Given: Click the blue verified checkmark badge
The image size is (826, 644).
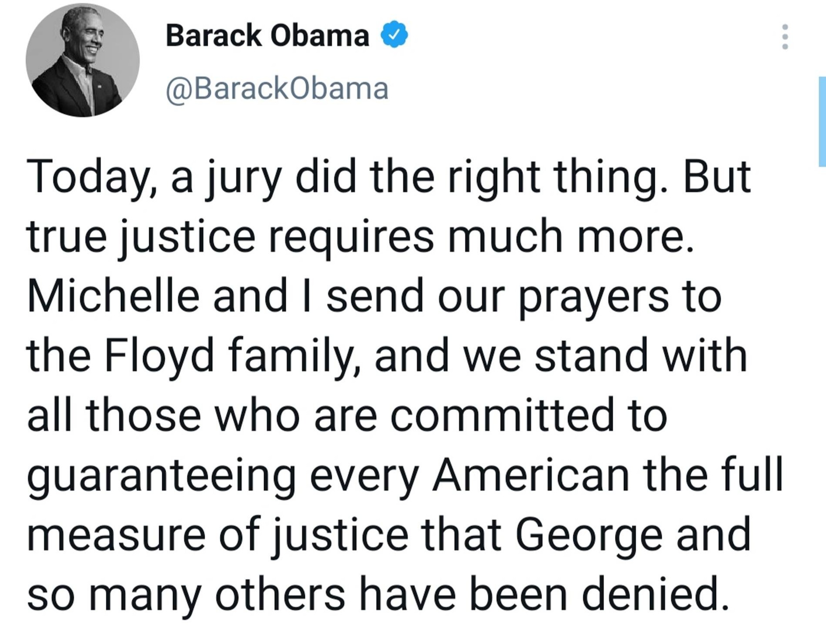Looking at the screenshot, I should pos(394,35).
